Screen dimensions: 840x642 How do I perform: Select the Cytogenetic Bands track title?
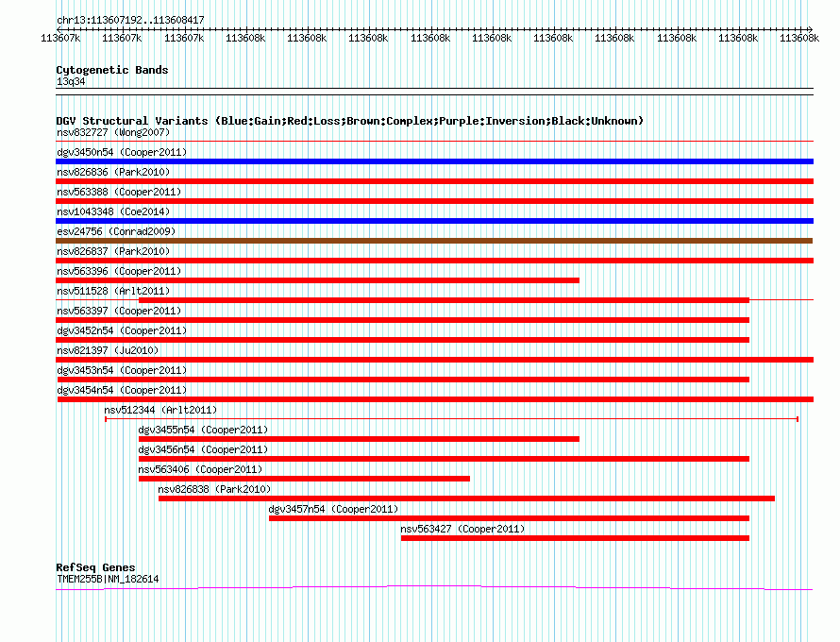[112, 70]
